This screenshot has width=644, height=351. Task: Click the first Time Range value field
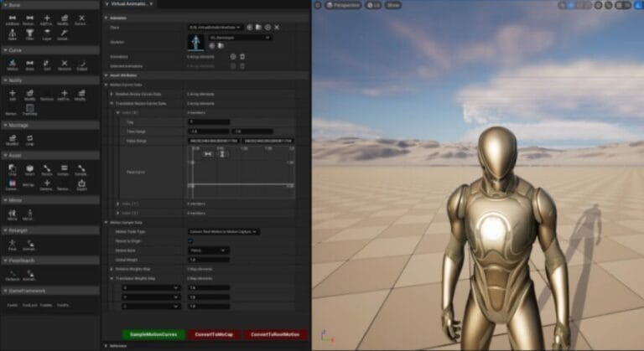click(209, 132)
